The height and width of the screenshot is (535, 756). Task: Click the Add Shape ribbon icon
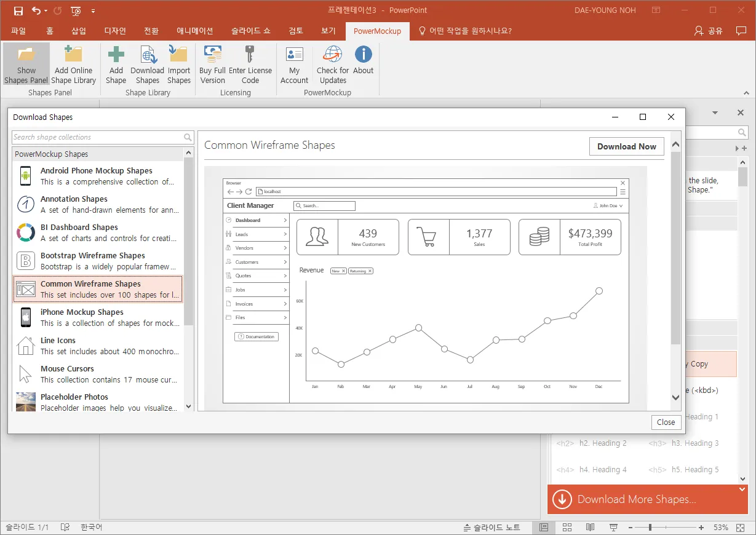116,55
